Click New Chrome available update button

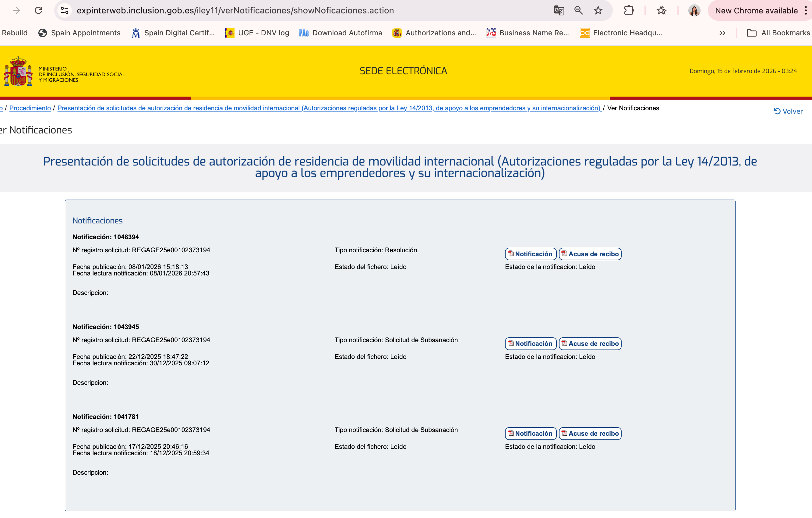(x=756, y=10)
